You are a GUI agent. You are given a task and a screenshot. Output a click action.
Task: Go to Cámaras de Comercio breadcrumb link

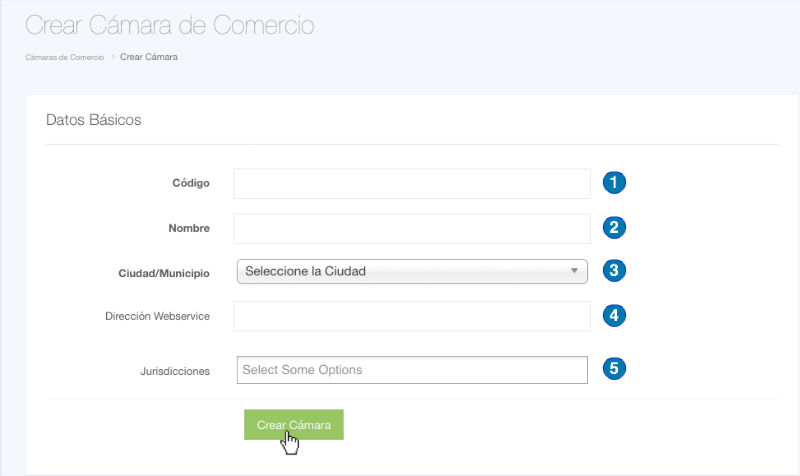[65, 57]
